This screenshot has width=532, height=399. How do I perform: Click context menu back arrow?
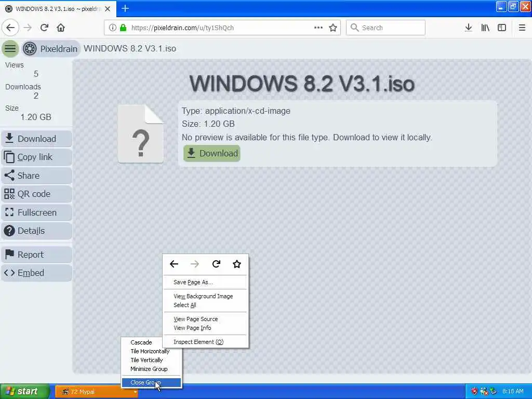pos(174,264)
